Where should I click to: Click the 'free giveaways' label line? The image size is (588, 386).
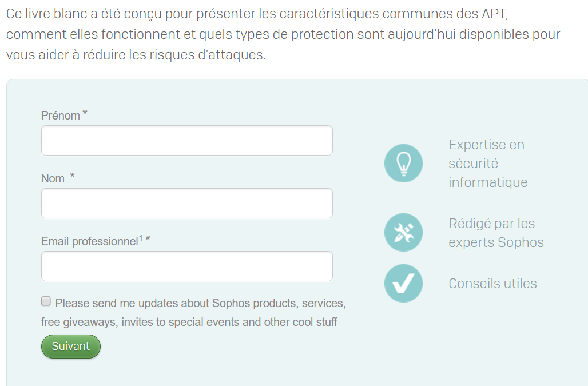coord(189,322)
